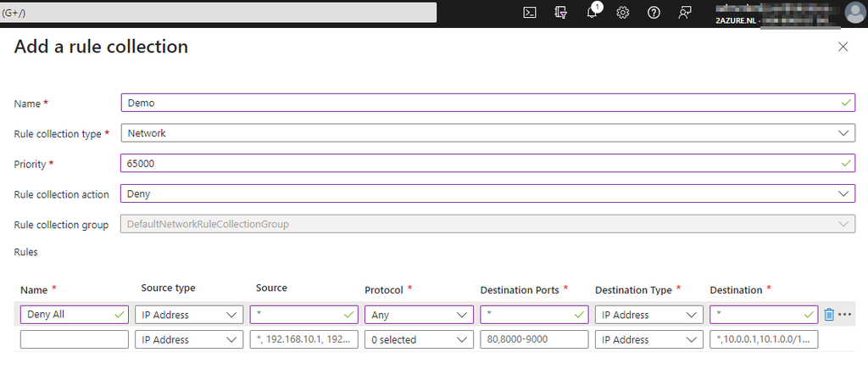Open Cloud Shell from the top bar
868x386 pixels.
[530, 13]
